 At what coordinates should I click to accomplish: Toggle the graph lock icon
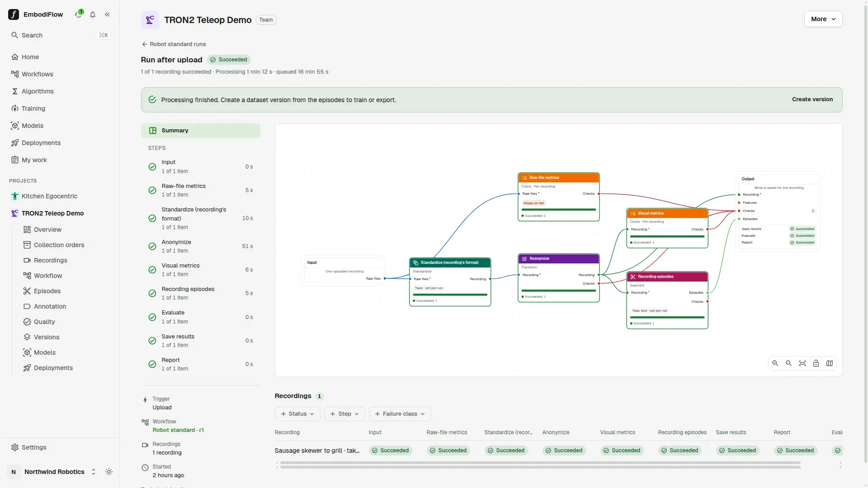(x=816, y=363)
